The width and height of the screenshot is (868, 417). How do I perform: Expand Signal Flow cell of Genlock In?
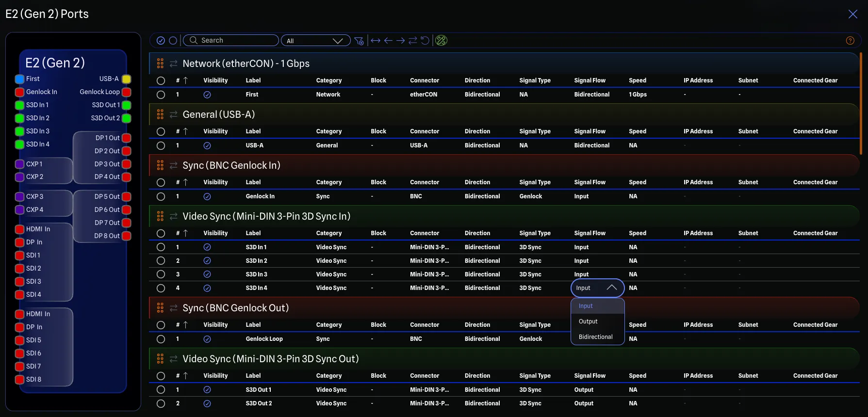click(x=581, y=196)
